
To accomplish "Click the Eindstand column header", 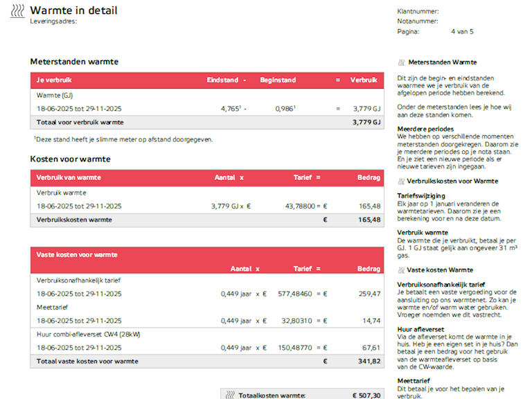I will (x=222, y=80).
